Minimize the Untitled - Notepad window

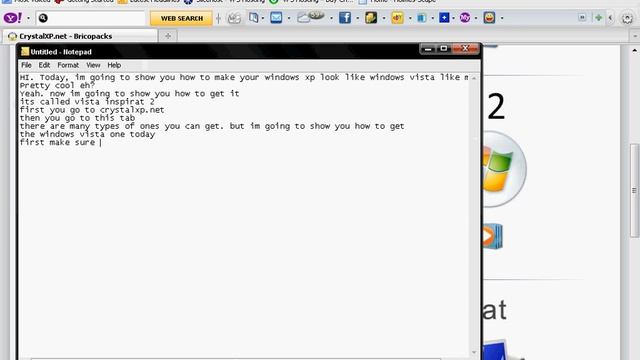428,49
